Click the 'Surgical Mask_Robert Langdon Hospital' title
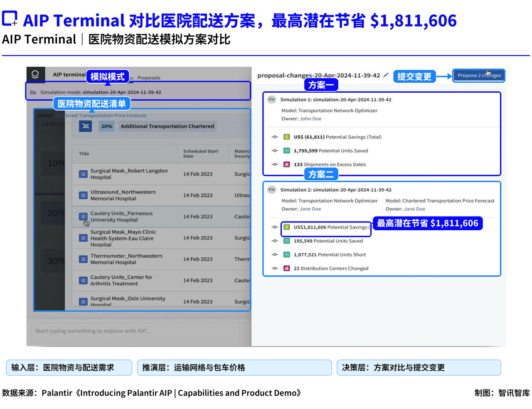The height and width of the screenshot is (409, 532). (x=129, y=174)
